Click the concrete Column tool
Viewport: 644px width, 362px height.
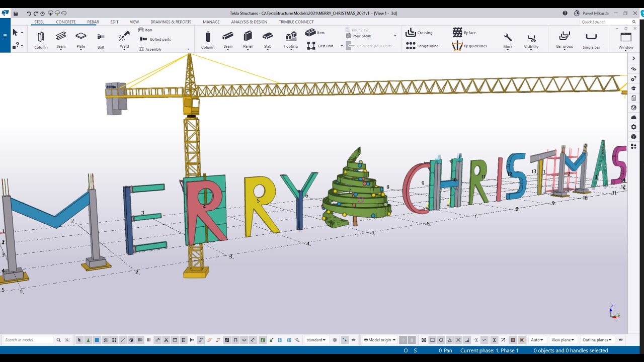[x=208, y=40]
